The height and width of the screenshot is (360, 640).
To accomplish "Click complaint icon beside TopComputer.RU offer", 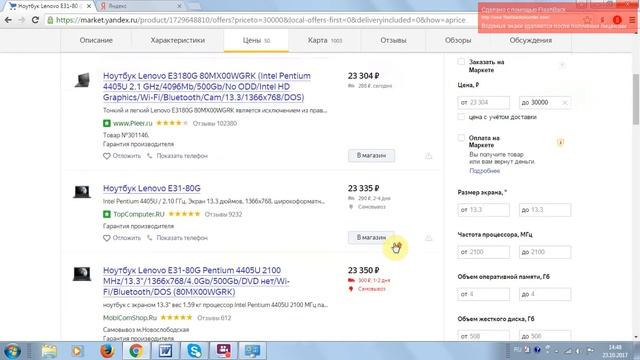I will (428, 238).
